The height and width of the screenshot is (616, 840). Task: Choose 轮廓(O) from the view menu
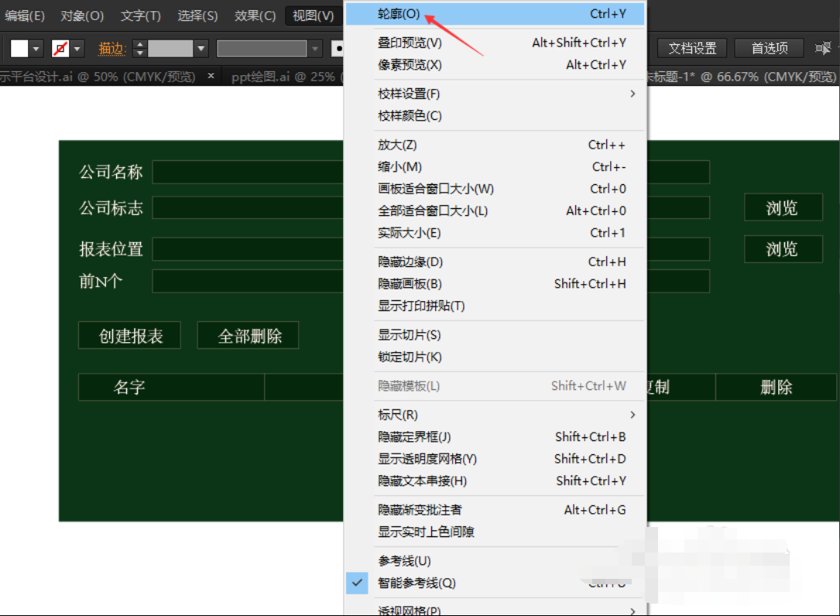click(495, 14)
